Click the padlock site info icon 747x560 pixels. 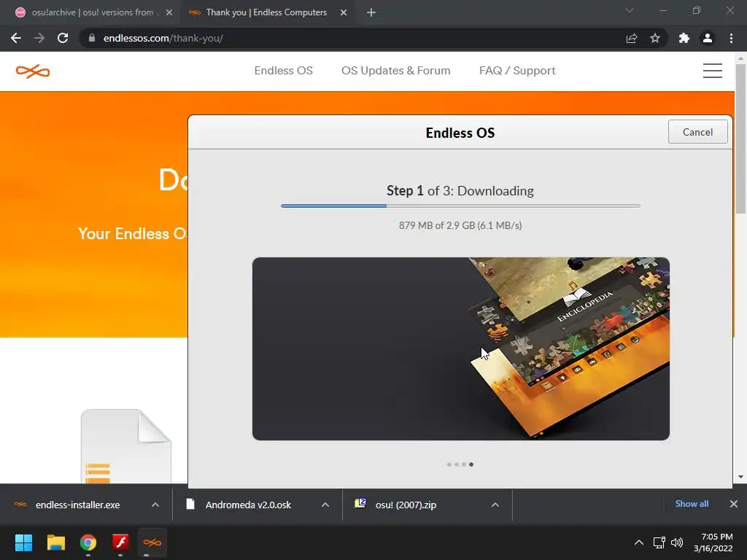91,38
